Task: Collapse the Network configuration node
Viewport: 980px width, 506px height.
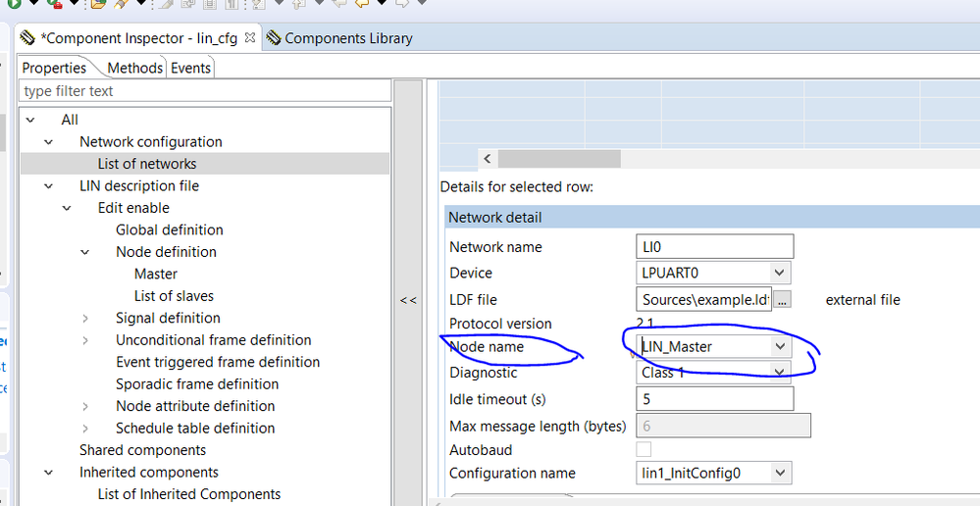Action: (48, 142)
